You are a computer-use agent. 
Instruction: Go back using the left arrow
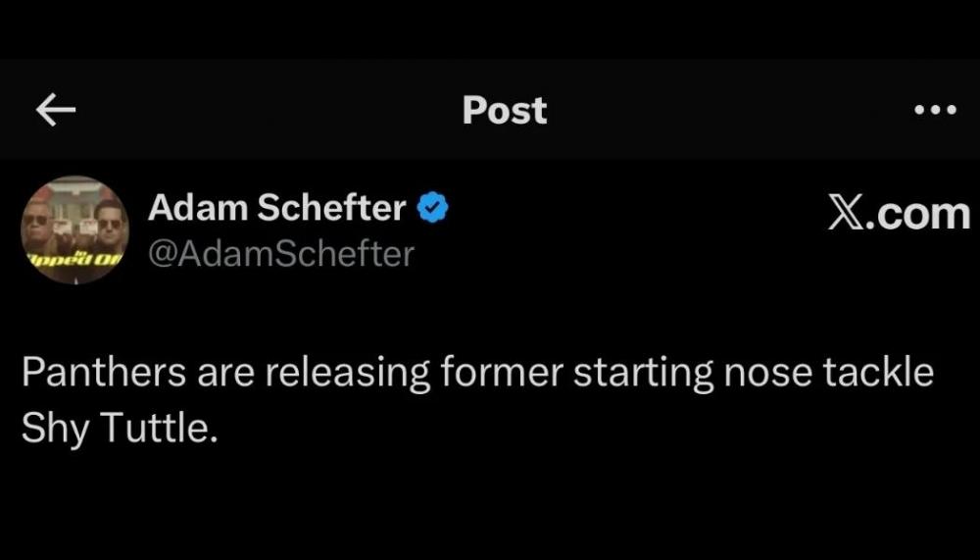56,111
